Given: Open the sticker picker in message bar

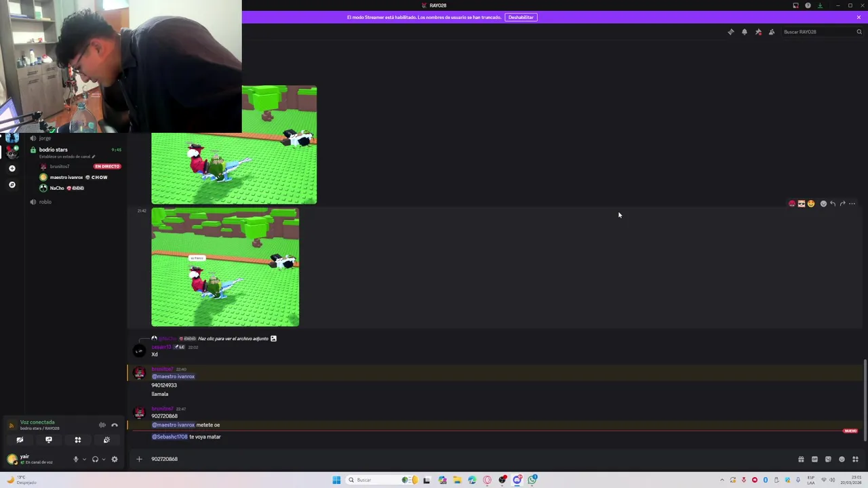Looking at the screenshot, I should click(828, 459).
